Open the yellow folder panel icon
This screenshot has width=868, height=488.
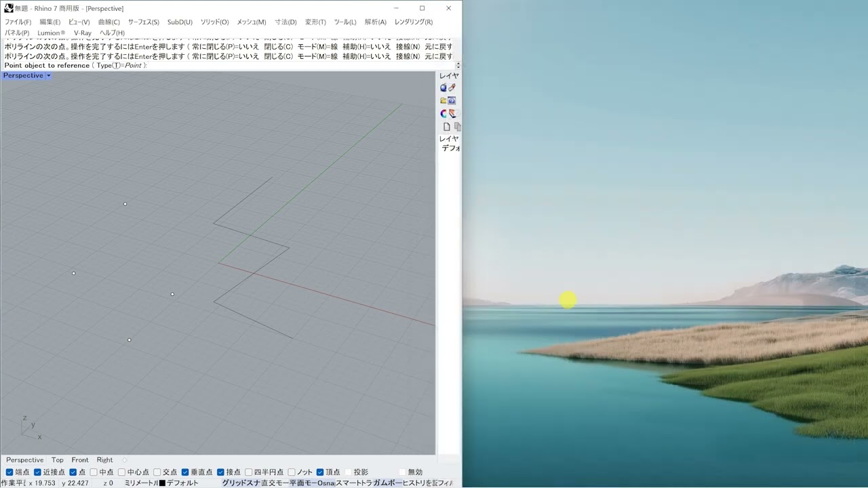tap(443, 101)
